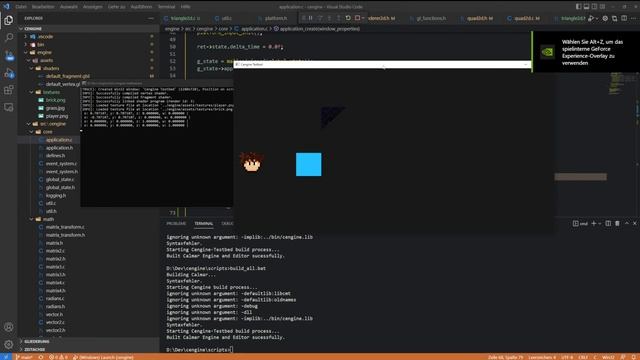
Task: Open customize layout icon in title bar
Action: [602, 7]
